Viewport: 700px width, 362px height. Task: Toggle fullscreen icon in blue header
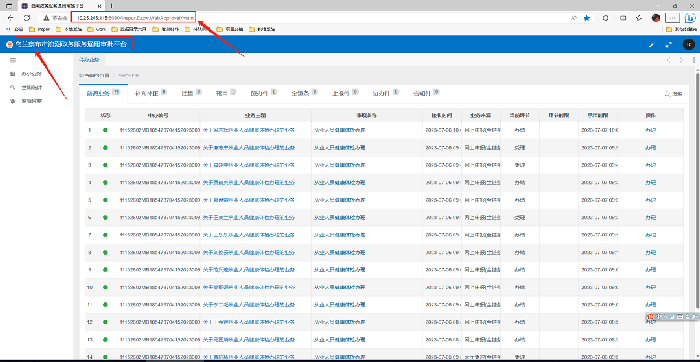coord(668,45)
